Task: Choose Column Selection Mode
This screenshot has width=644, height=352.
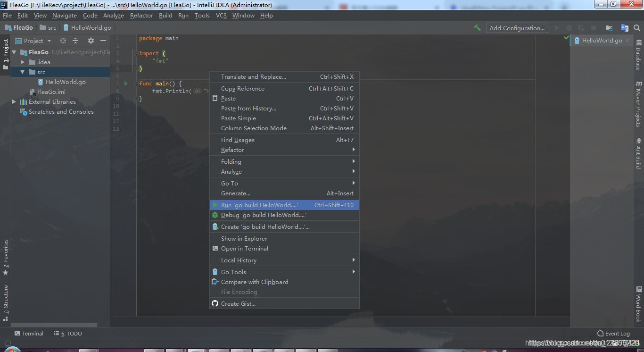Action: tap(284, 128)
